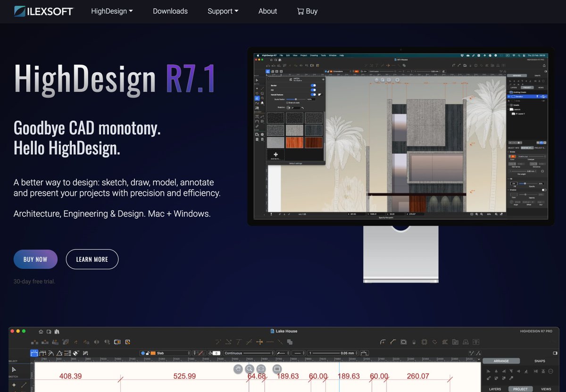Open the 0.05 mm pen weight dropdown

click(333, 353)
